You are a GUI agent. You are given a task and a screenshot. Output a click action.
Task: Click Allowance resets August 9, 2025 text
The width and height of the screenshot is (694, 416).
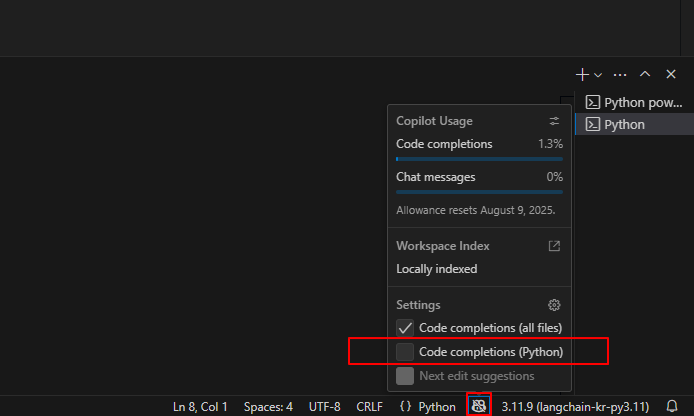(475, 210)
